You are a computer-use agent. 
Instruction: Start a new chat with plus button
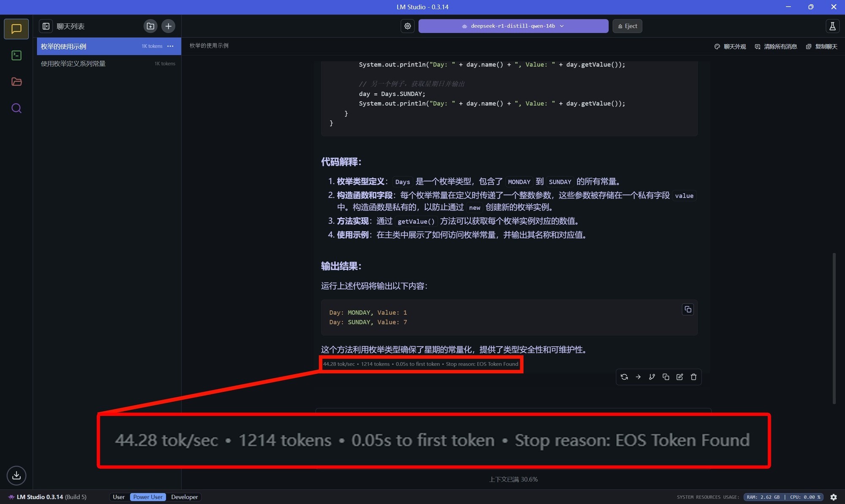coord(168,26)
